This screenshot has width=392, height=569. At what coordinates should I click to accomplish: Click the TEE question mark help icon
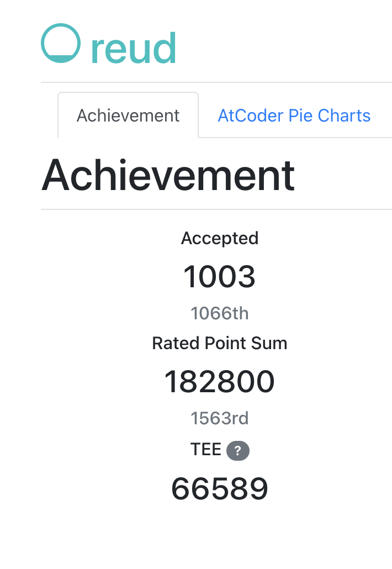(238, 451)
